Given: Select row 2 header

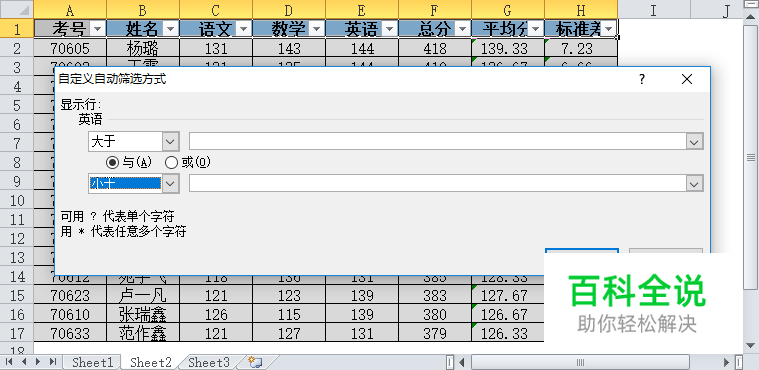Looking at the screenshot, I should (17, 48).
